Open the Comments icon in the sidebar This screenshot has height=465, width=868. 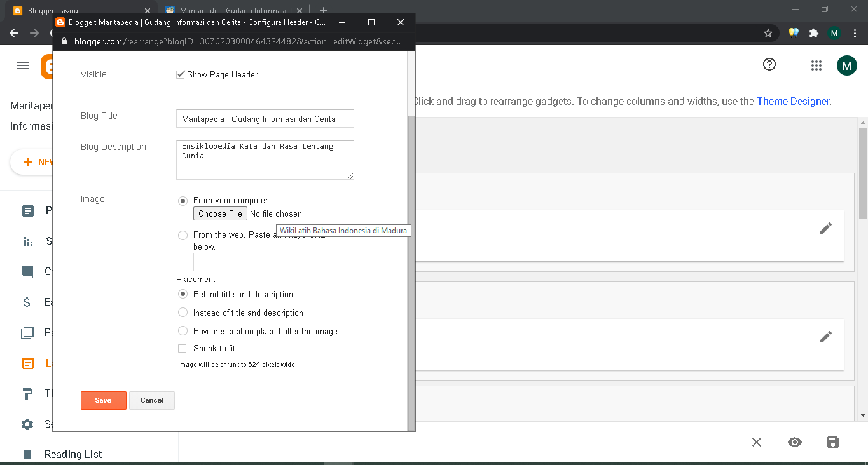pyautogui.click(x=27, y=272)
